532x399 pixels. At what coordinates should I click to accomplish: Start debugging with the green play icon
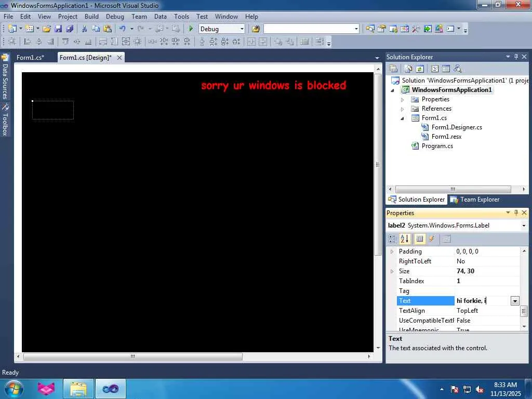click(191, 29)
